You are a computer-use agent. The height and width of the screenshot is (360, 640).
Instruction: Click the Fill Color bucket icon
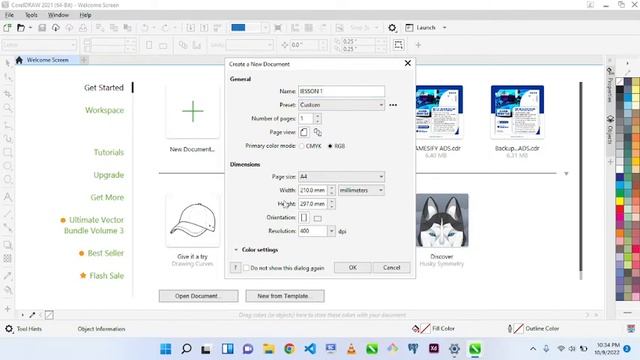416,329
